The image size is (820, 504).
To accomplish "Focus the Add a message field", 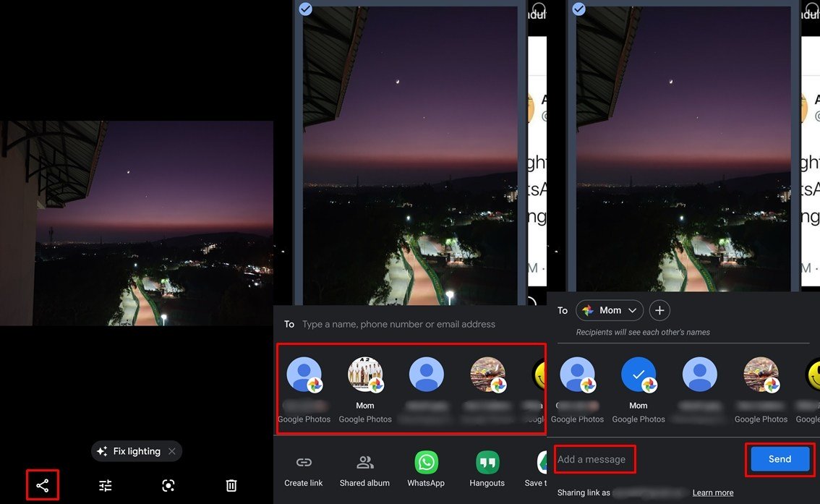I will 595,459.
